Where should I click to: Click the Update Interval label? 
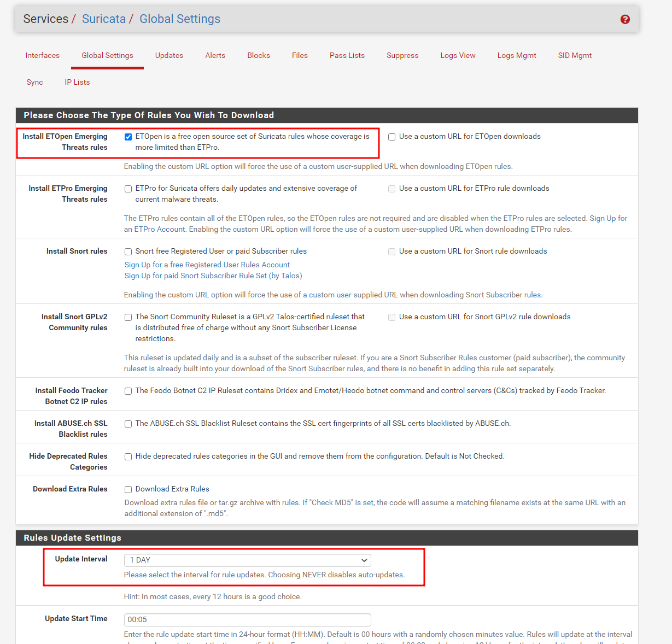[81, 559]
